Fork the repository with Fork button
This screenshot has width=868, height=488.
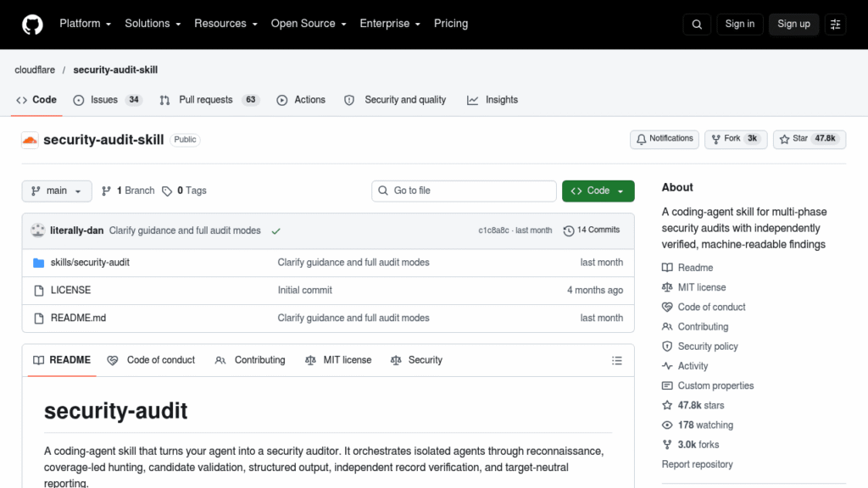tap(736, 139)
